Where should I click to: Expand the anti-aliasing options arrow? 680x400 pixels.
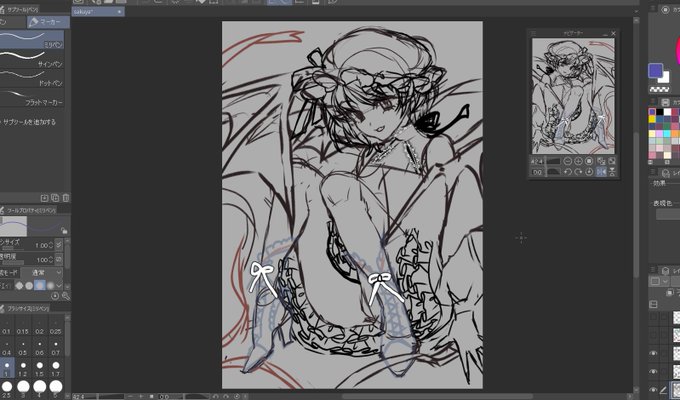click(x=59, y=285)
